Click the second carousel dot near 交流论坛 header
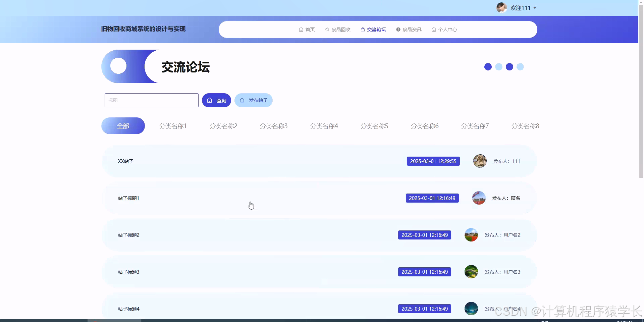Viewport: 644px width, 322px height. (498, 67)
